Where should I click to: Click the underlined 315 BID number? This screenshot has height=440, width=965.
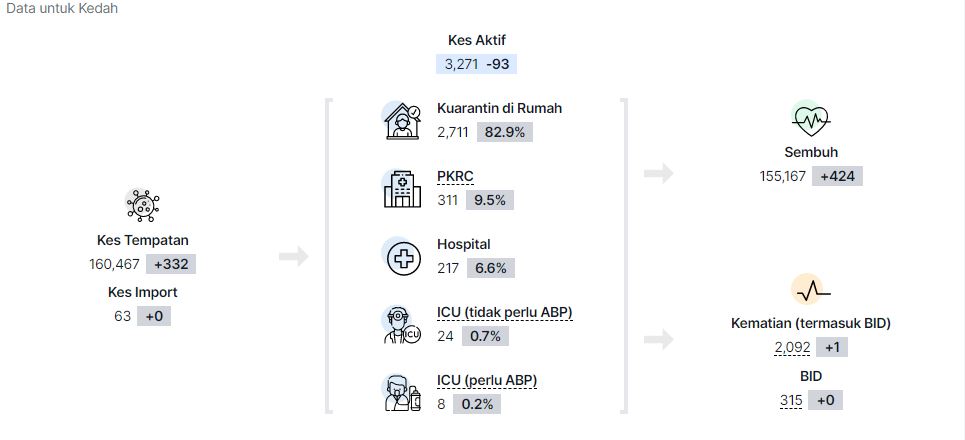pos(791,401)
